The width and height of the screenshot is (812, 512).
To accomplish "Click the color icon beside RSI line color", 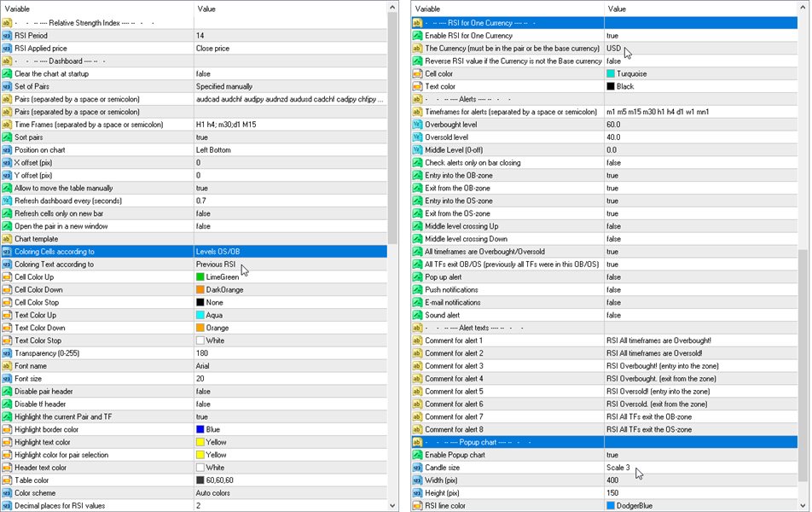I will 417,505.
